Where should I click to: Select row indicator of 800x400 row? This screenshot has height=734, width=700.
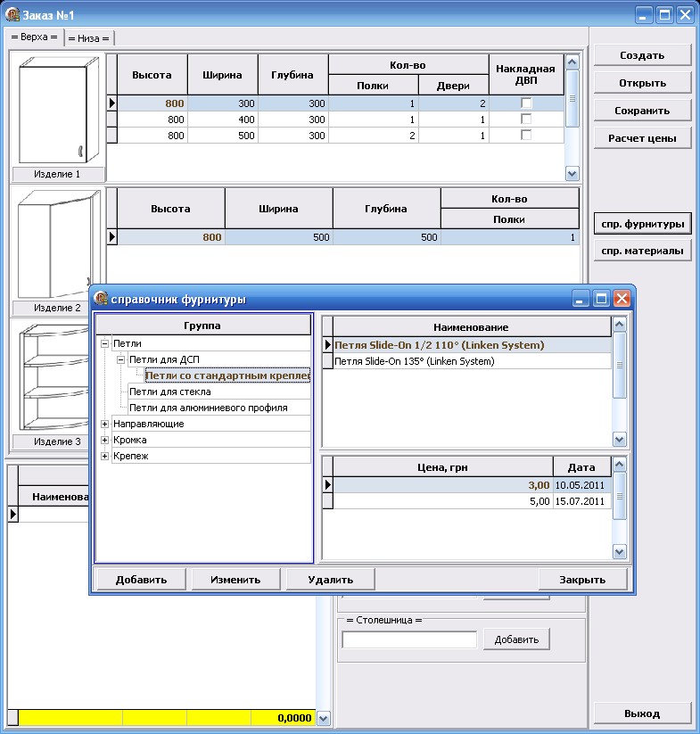click(x=111, y=120)
